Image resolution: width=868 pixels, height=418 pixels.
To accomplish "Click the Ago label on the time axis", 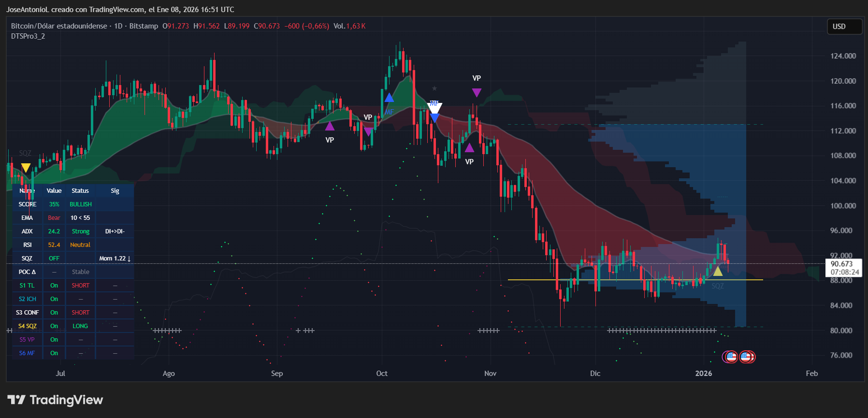I will tap(169, 374).
